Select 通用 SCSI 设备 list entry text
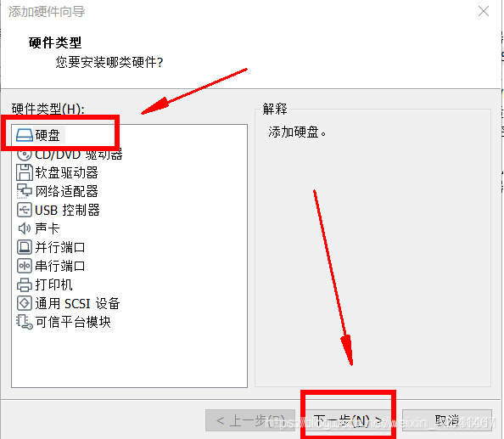The height and width of the screenshot is (439, 504). pyautogui.click(x=77, y=303)
